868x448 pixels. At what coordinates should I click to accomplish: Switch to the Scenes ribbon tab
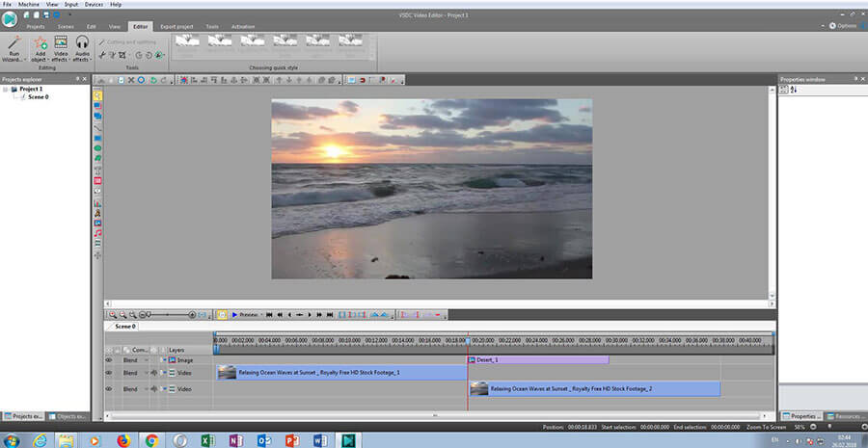click(66, 27)
